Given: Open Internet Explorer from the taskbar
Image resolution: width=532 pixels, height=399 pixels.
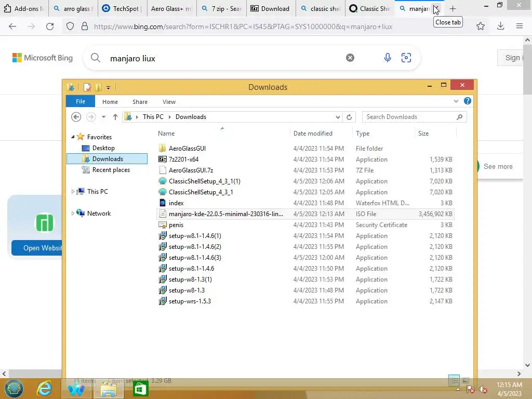Looking at the screenshot, I should [45, 389].
